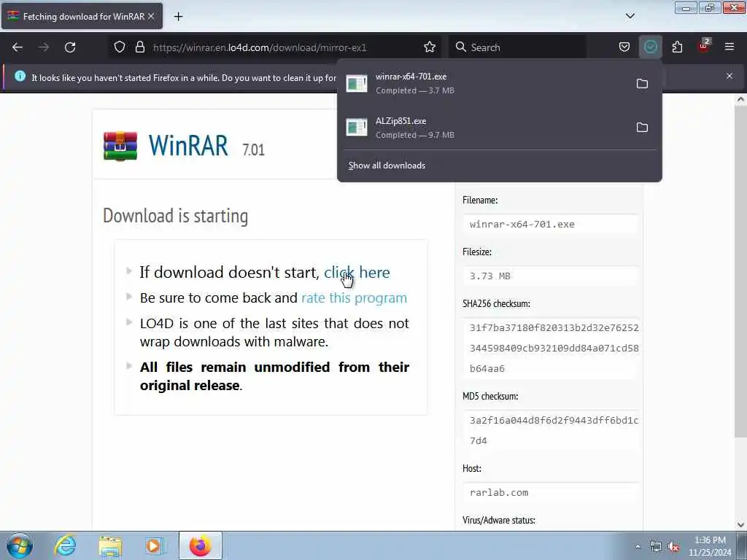Click the 'click here' download link
Screen dimensions: 747x560
[x=357, y=273]
